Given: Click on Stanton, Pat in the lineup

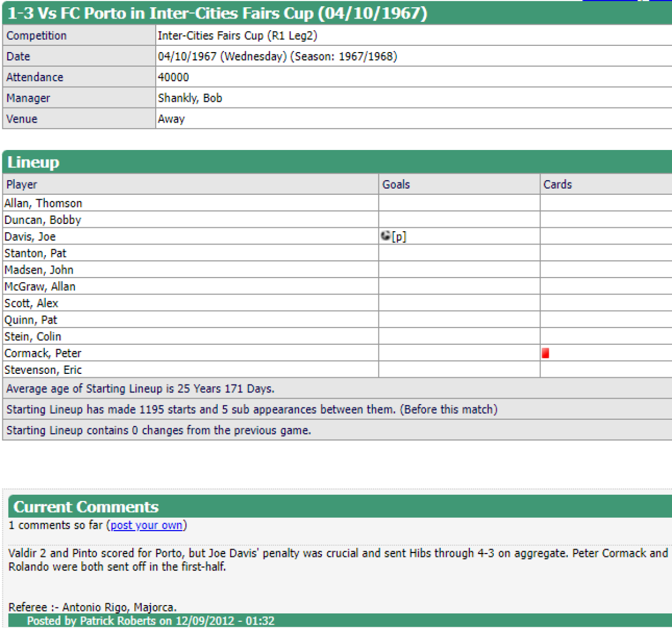Looking at the screenshot, I should coord(35,253).
